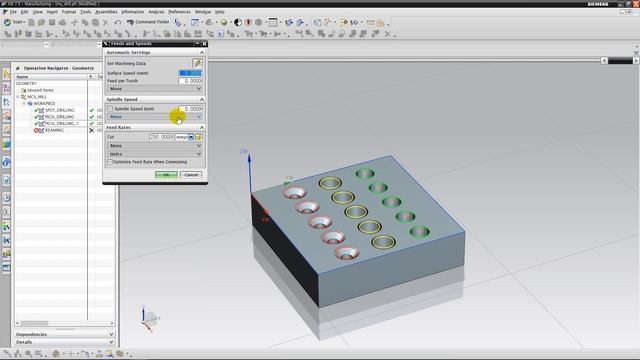Viewport: 640px width, 360px height.
Task: Collapse the Feed Rates section
Action: click(202, 128)
